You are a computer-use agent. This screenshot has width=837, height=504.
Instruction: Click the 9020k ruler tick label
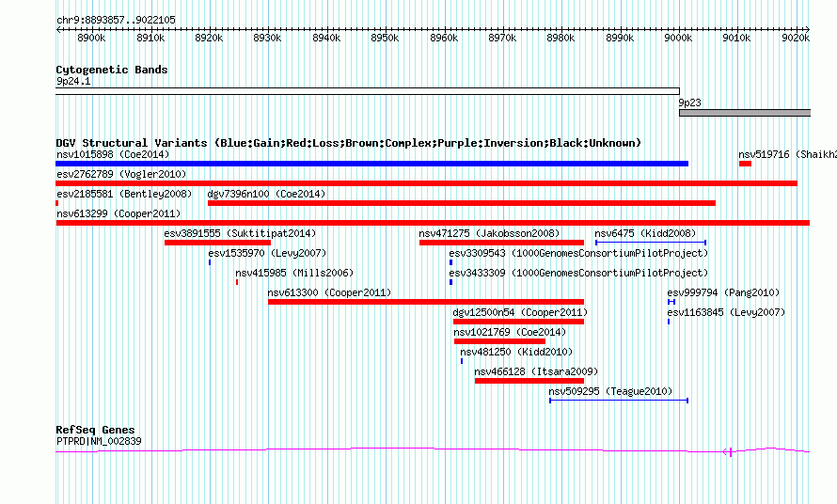pos(796,38)
